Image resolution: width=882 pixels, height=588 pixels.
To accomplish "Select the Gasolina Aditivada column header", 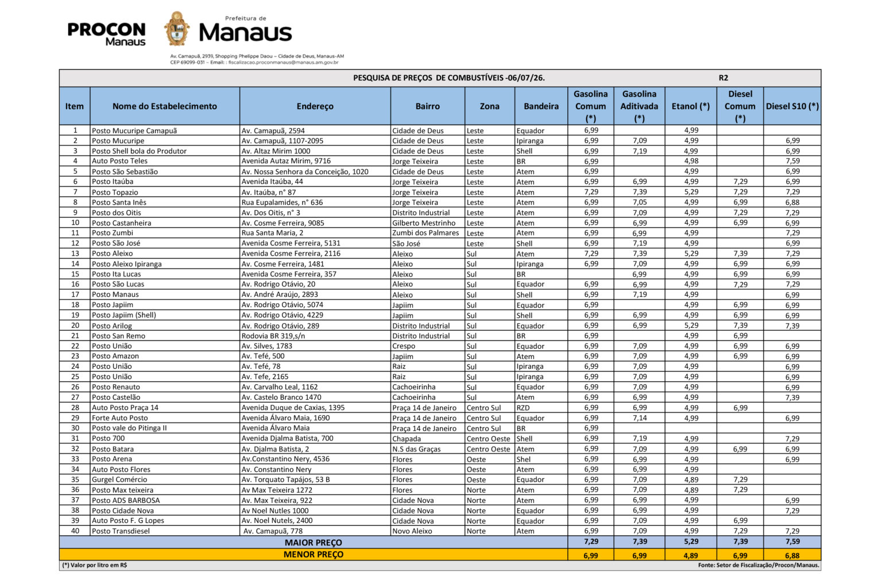I will tap(639, 106).
